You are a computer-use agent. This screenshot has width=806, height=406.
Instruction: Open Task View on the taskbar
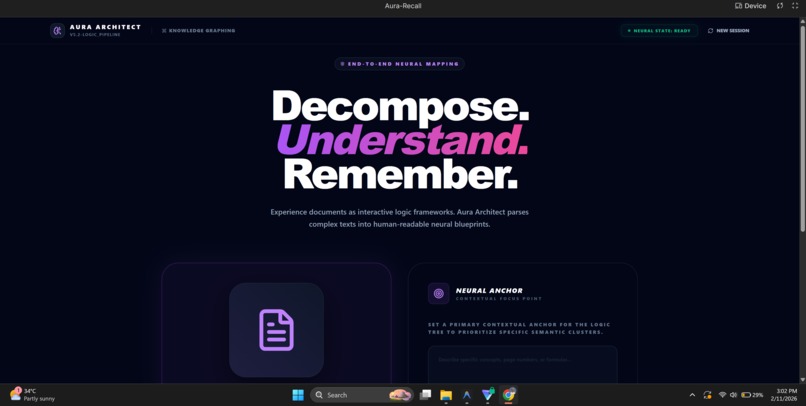[425, 395]
